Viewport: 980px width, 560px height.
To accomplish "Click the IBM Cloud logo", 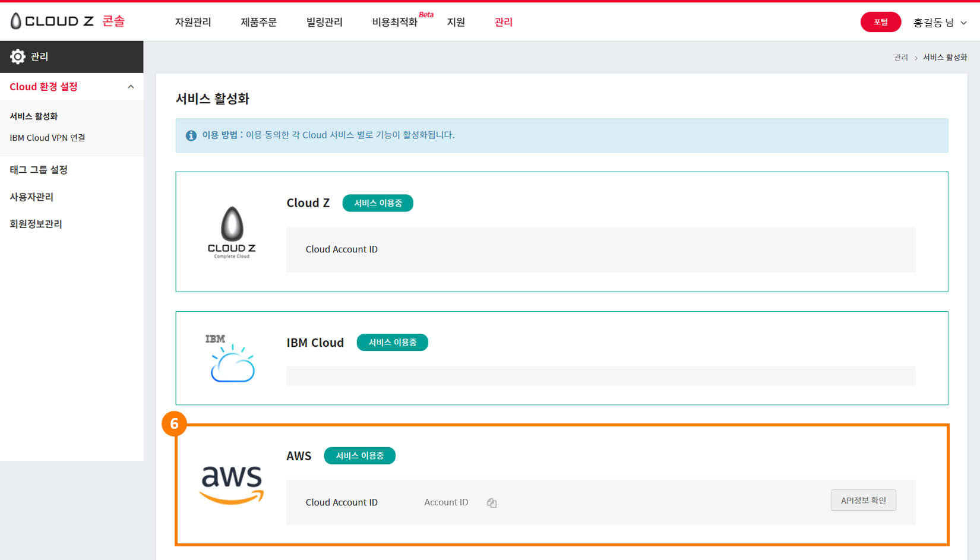I will (x=231, y=358).
